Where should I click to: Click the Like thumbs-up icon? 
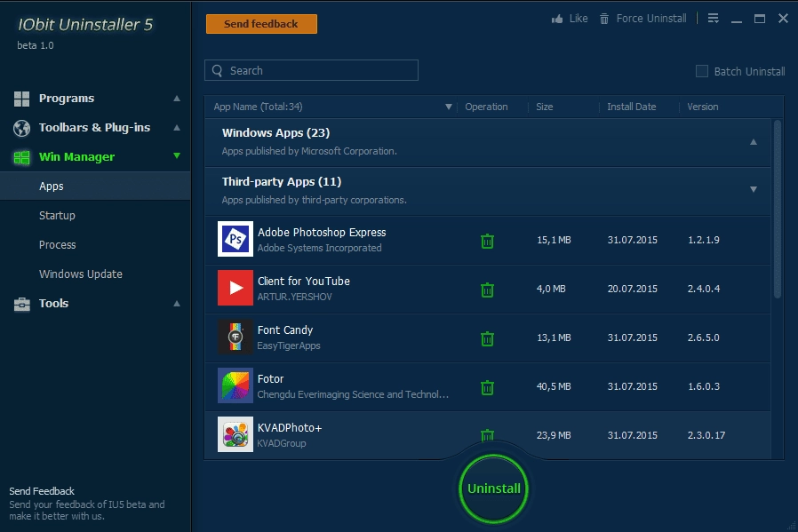(557, 19)
